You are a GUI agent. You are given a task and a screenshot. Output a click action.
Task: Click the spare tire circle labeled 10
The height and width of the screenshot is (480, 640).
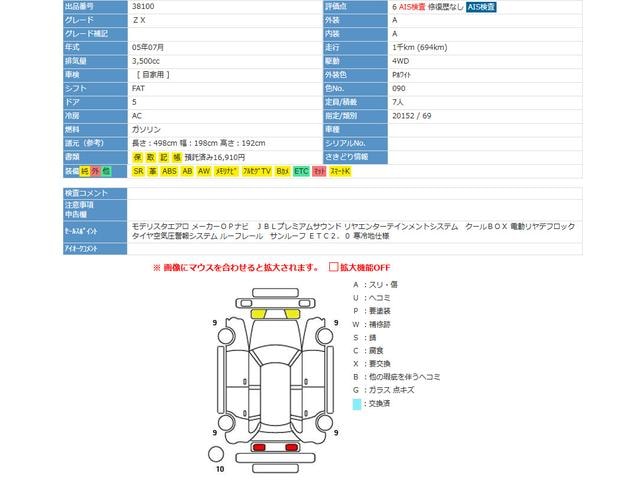[x=216, y=454]
